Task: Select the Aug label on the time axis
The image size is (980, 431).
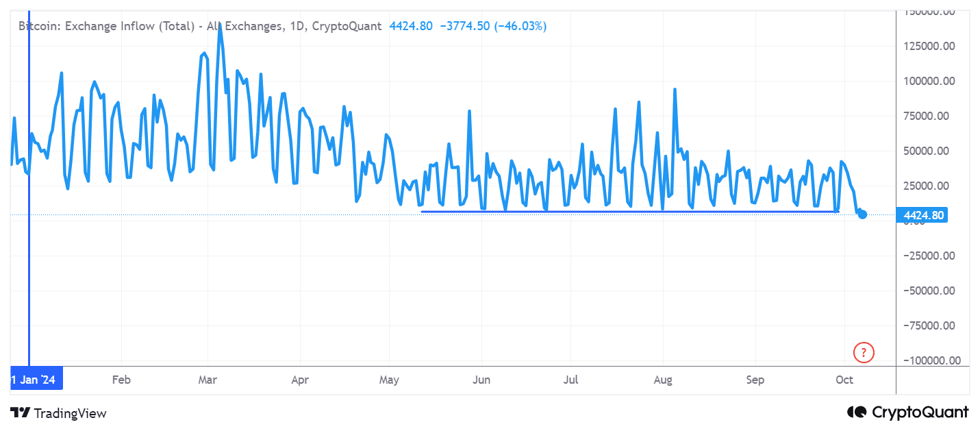Action: pyautogui.click(x=663, y=380)
